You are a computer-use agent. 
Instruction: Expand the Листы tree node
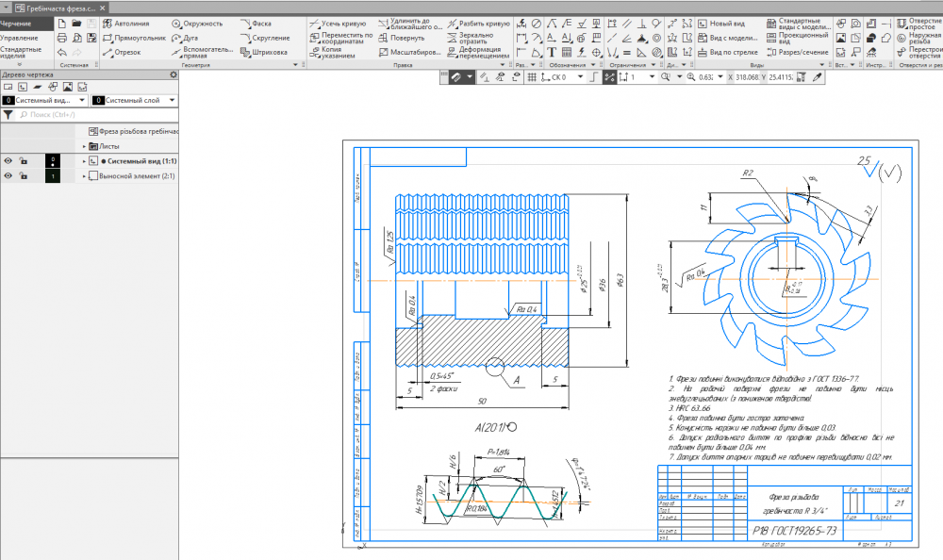tap(84, 147)
